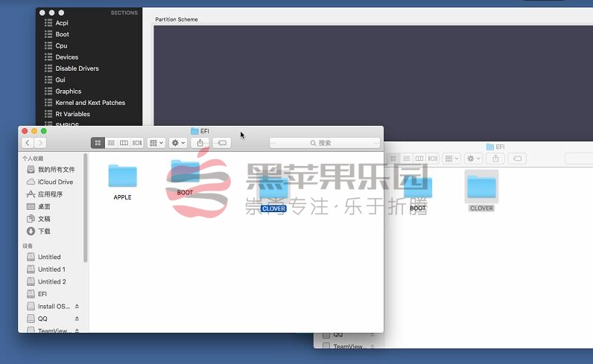Screen dimensions: 593x364
Task: Open the Disable Drivers section
Action: click(x=77, y=68)
